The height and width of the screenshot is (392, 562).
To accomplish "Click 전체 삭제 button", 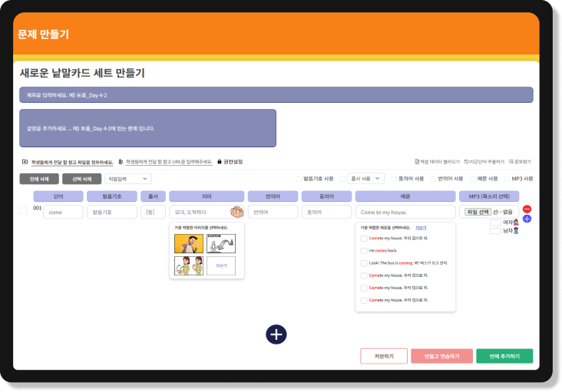I will (x=39, y=179).
